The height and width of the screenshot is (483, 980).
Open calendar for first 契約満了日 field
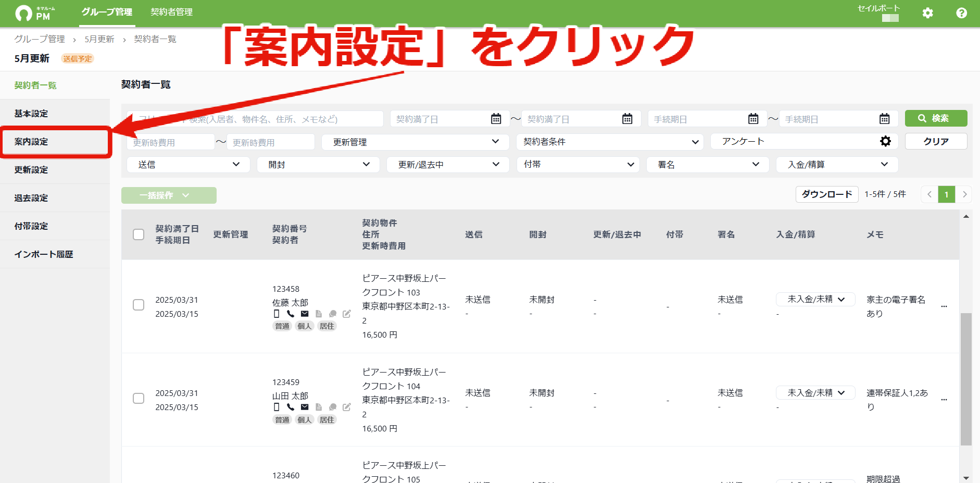click(x=496, y=119)
